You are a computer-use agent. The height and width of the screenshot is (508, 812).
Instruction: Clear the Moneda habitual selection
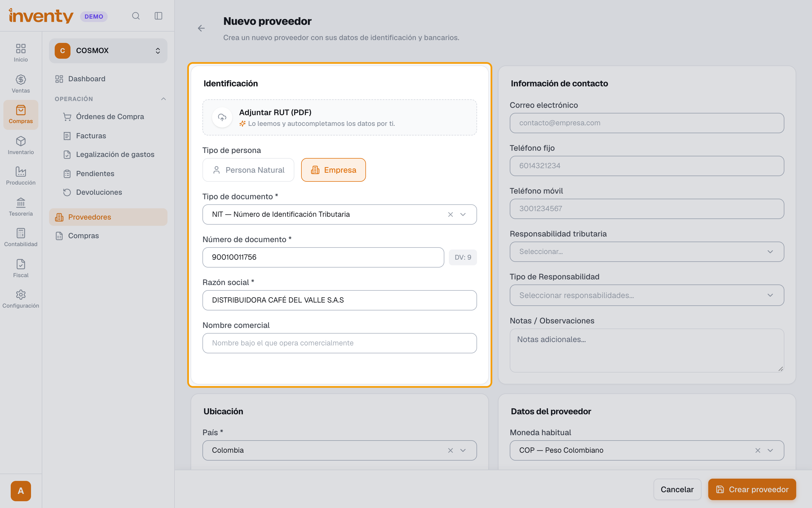[x=758, y=450]
